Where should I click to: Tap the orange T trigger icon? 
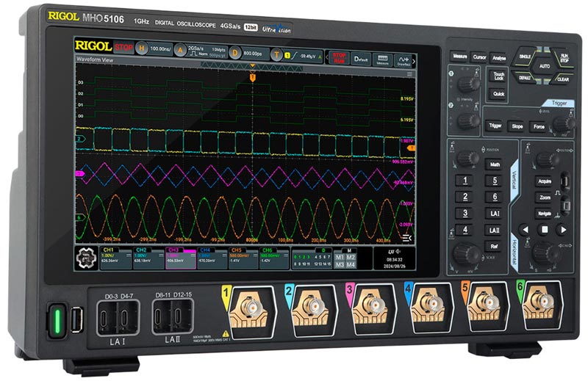tap(276, 55)
